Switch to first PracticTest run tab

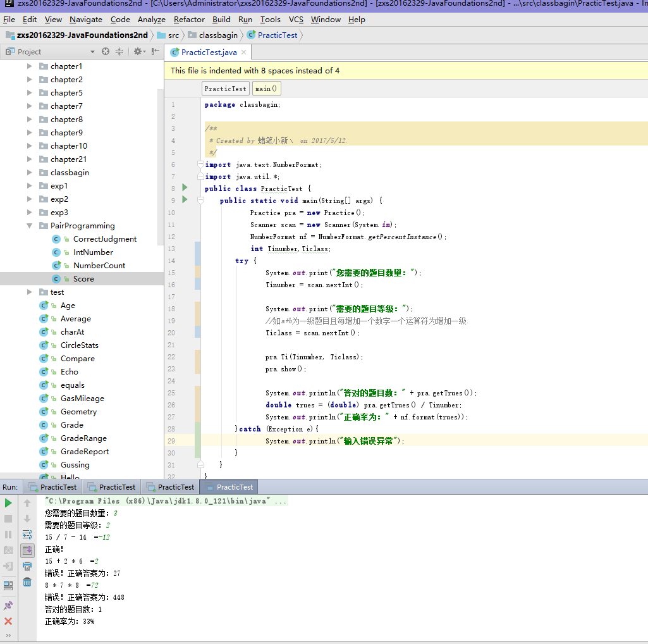[53, 487]
